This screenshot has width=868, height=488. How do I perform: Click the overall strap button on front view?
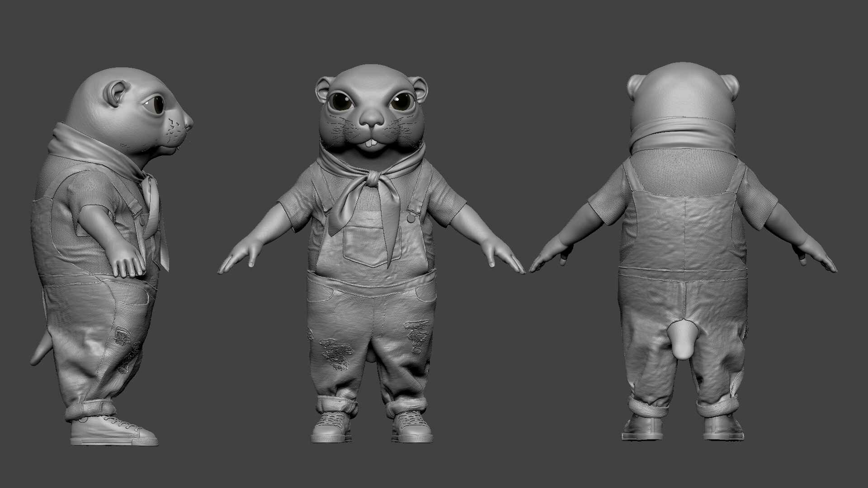[x=410, y=219]
